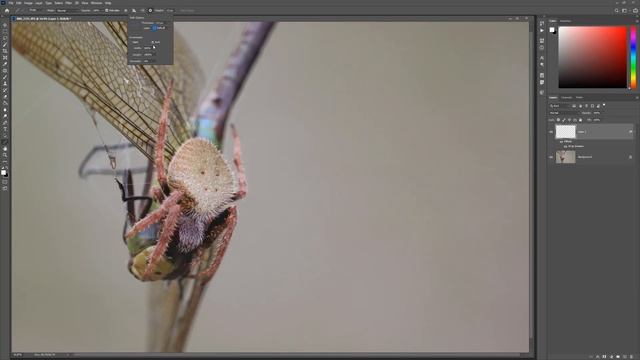Select the Clone Stamp tool
The height and width of the screenshot is (360, 640).
click(x=5, y=84)
